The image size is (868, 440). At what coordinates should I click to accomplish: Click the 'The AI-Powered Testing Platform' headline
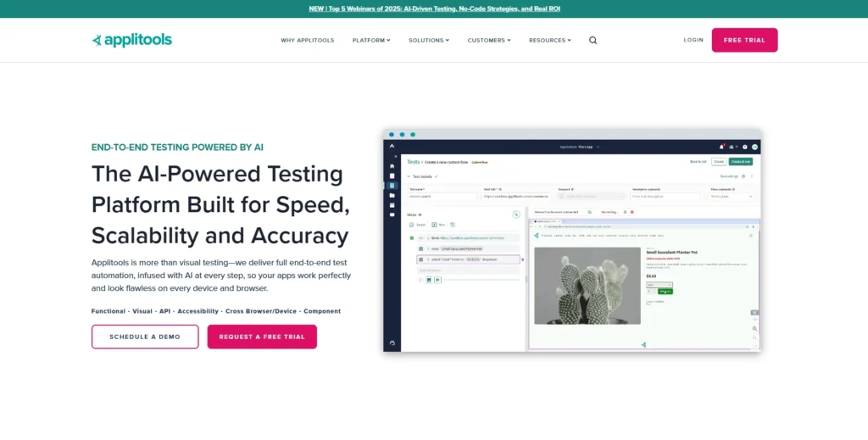tap(220, 205)
